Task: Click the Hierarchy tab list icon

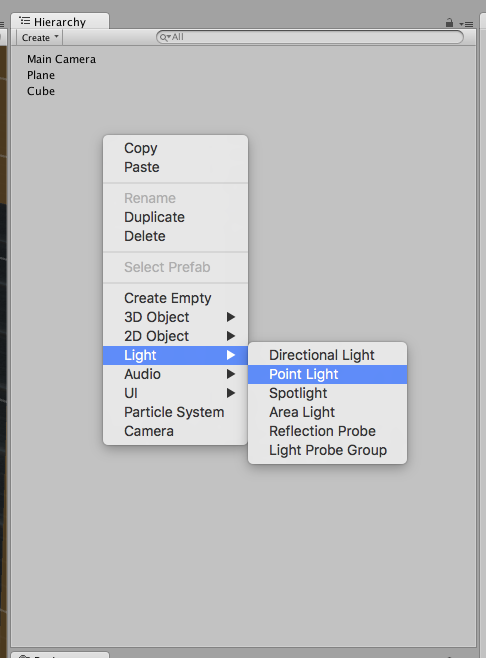Action: 25,21
